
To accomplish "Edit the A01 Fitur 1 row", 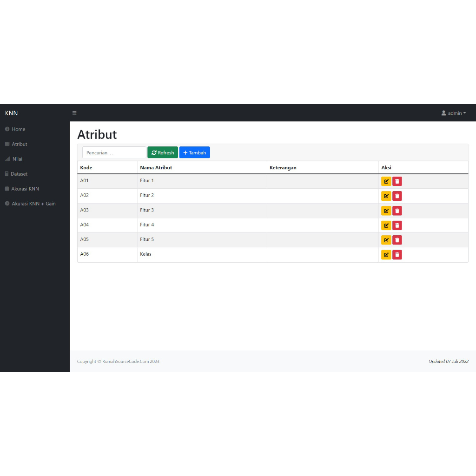I will tap(386, 181).
